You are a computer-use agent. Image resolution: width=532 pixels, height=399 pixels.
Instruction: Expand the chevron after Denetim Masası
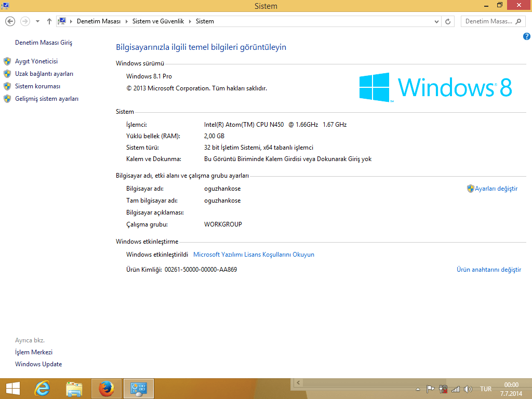click(x=127, y=21)
